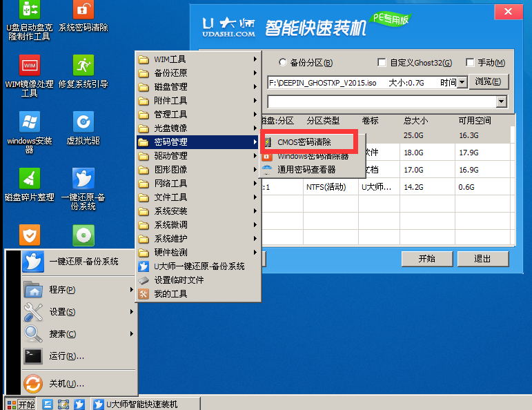Click the green disc desktop icon
Viewport: 532px width, 410px height.
pos(83,235)
